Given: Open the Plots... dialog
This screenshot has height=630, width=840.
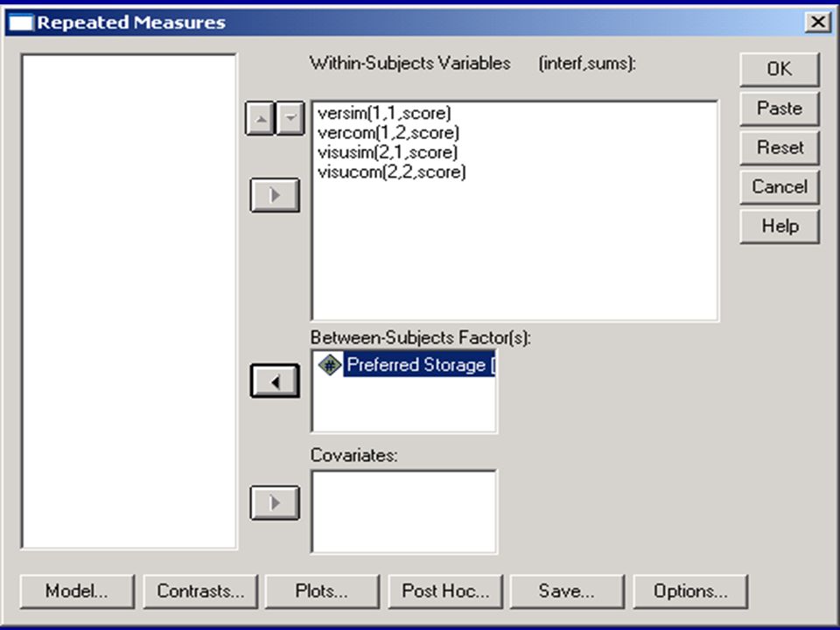Looking at the screenshot, I should pyautogui.click(x=322, y=591).
